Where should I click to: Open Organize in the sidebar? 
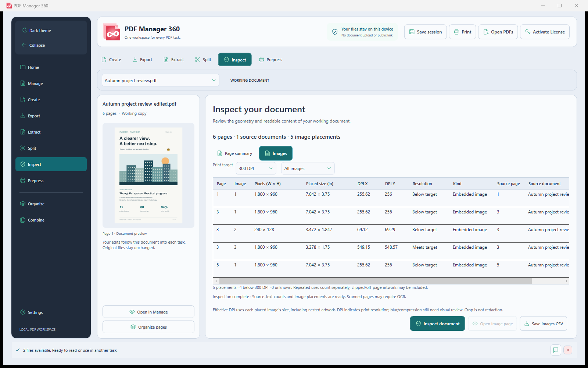point(51,204)
